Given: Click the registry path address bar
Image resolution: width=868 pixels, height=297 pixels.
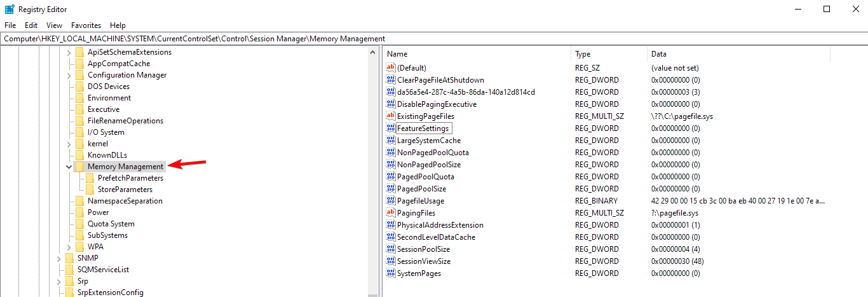Looking at the screenshot, I should click(434, 39).
